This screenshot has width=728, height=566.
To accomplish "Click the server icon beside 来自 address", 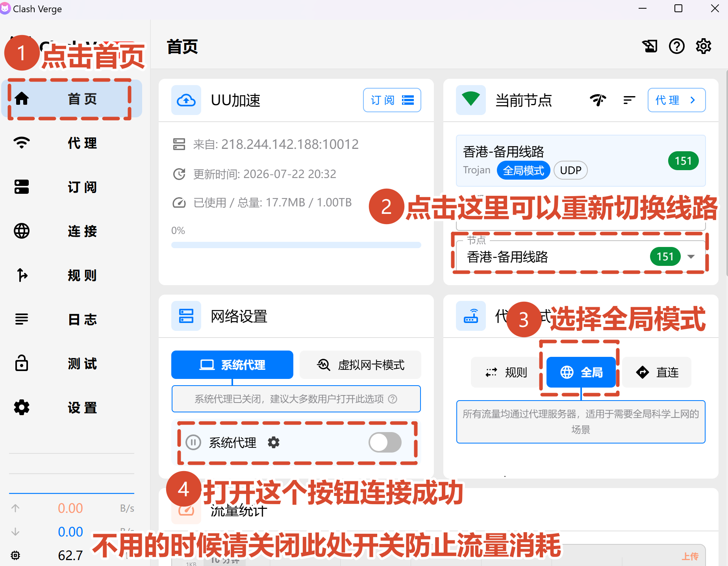I will tap(179, 144).
